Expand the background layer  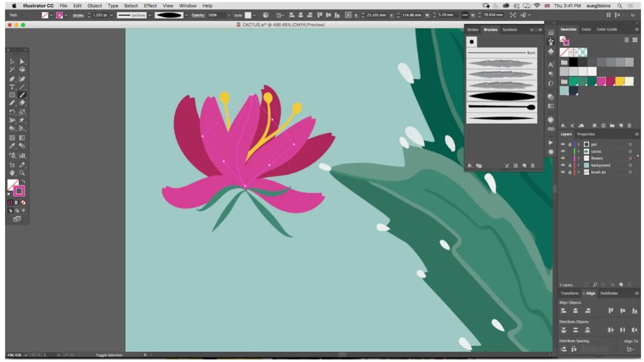tap(579, 165)
